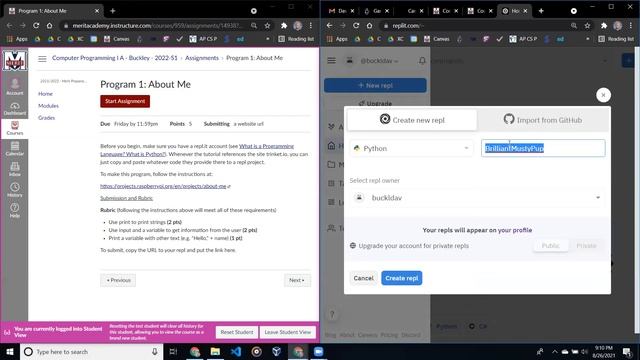Open the Windows notification center
The image size is (640, 360).
coord(627,351)
